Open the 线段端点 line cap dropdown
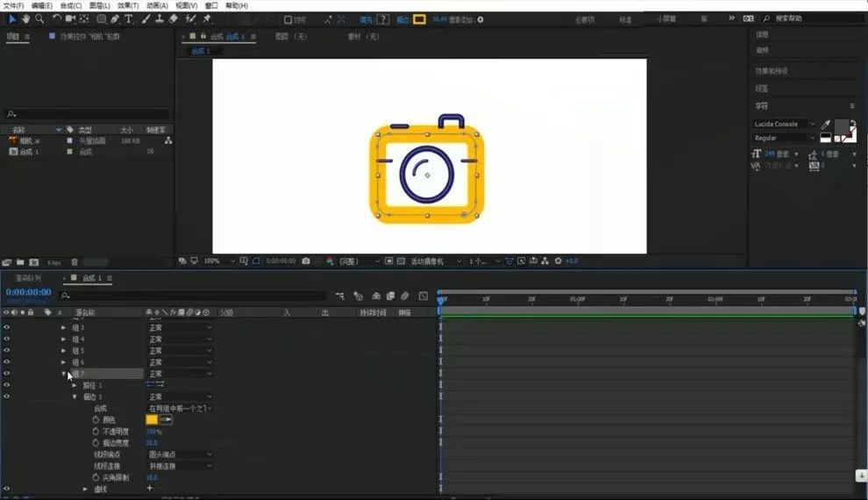 click(x=180, y=454)
